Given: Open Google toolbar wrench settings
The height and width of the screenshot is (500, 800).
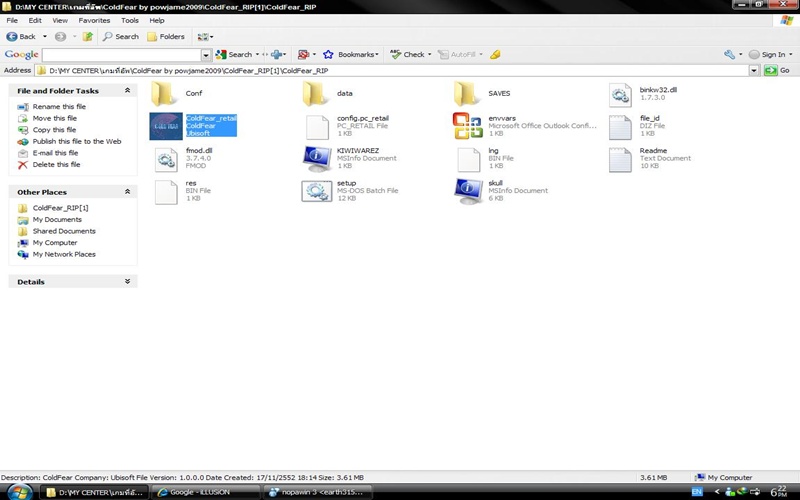Looking at the screenshot, I should (x=732, y=55).
